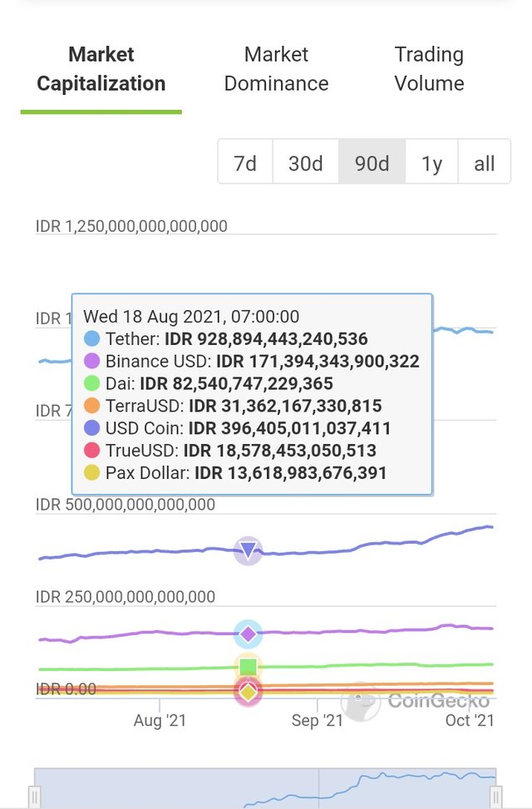Click the Tether value IDR 928,894,443,240,536

coord(266,339)
